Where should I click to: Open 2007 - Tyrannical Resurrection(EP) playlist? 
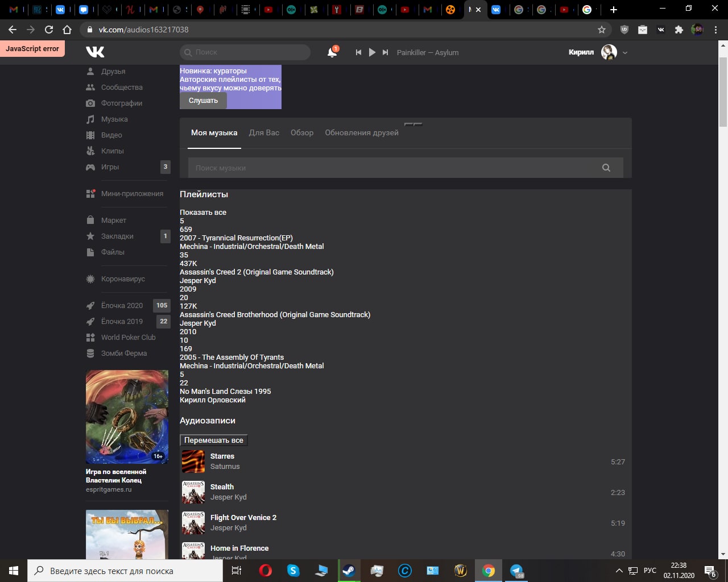236,238
